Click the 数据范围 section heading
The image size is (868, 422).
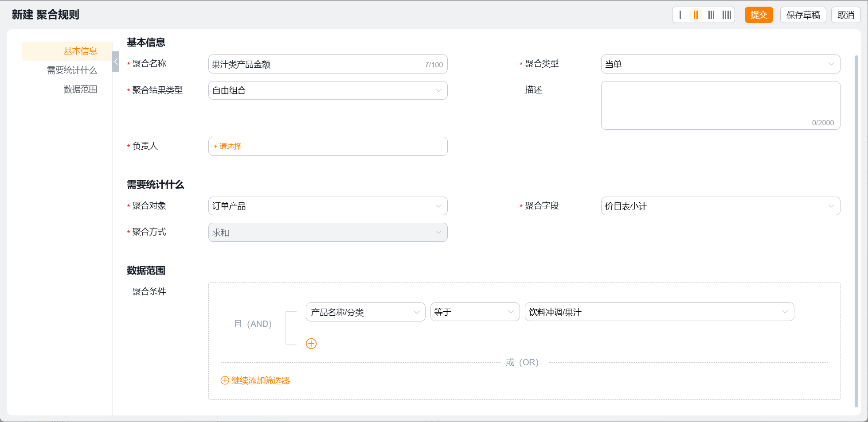146,271
